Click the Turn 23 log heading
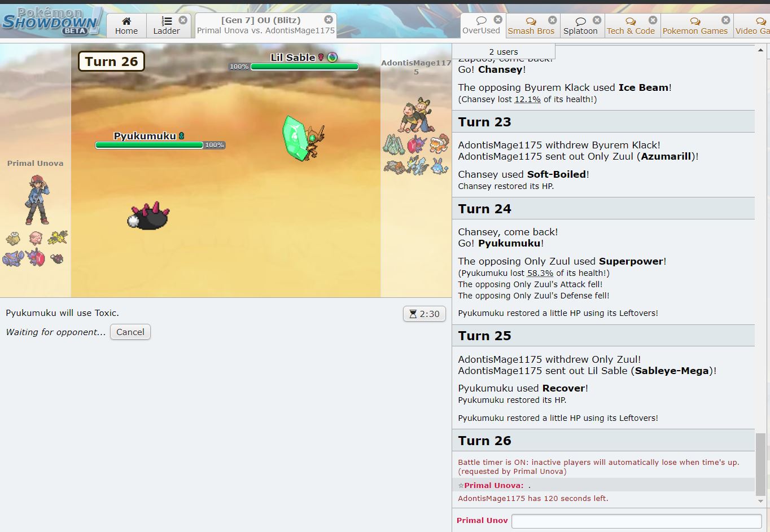The width and height of the screenshot is (770, 532). point(603,122)
